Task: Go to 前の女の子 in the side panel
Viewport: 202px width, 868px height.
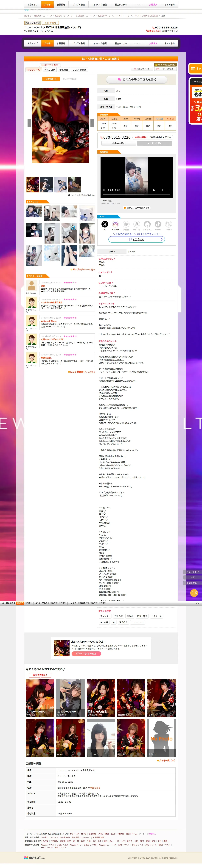Action: pos(193,583)
